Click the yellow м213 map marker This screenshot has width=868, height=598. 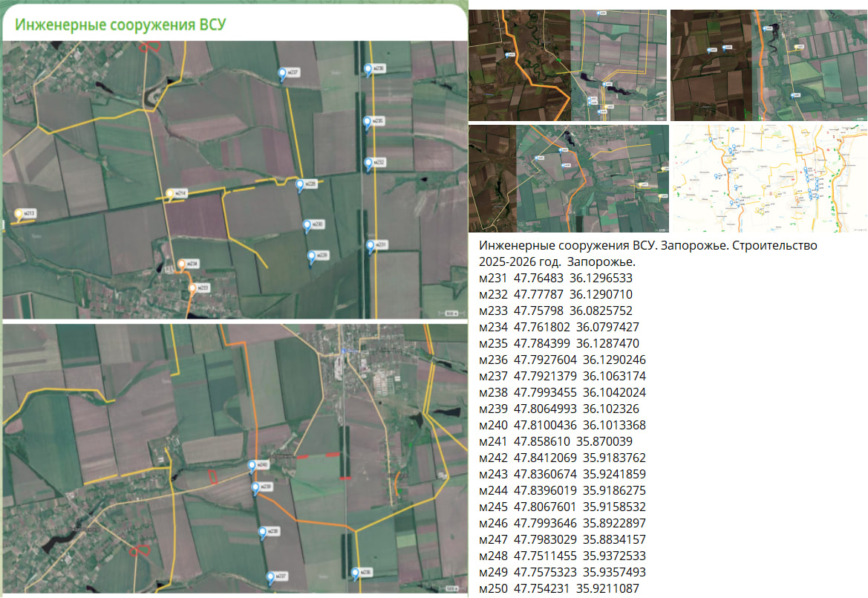[18, 214]
